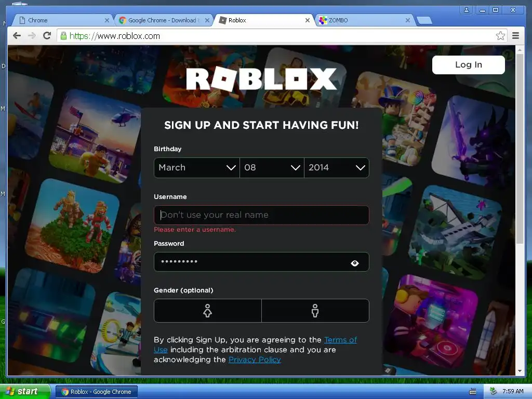
Task: Click the address bar URL
Action: [x=115, y=36]
